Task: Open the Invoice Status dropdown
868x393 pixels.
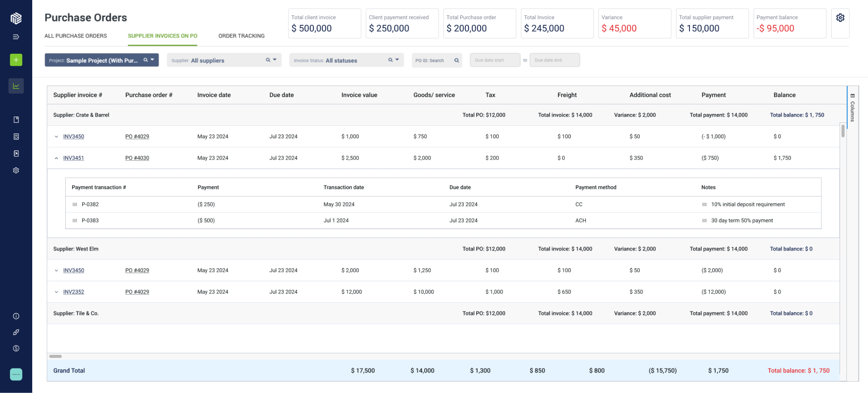Action: (396, 60)
